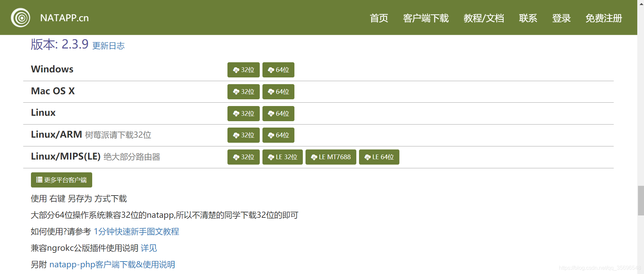Download Linux/MIPS 32位 client
644x274 pixels.
[244, 157]
